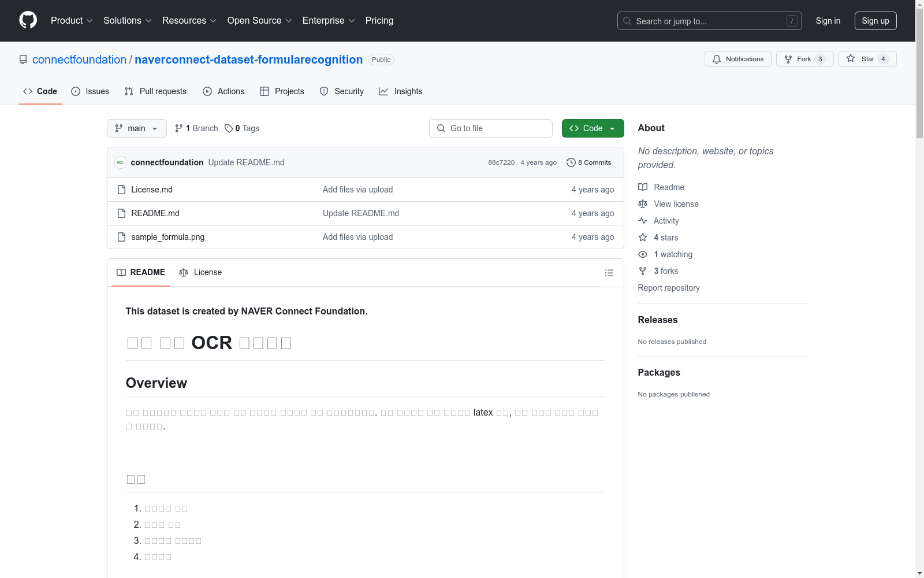Open the README.md row's commit message
924x578 pixels.
point(361,213)
